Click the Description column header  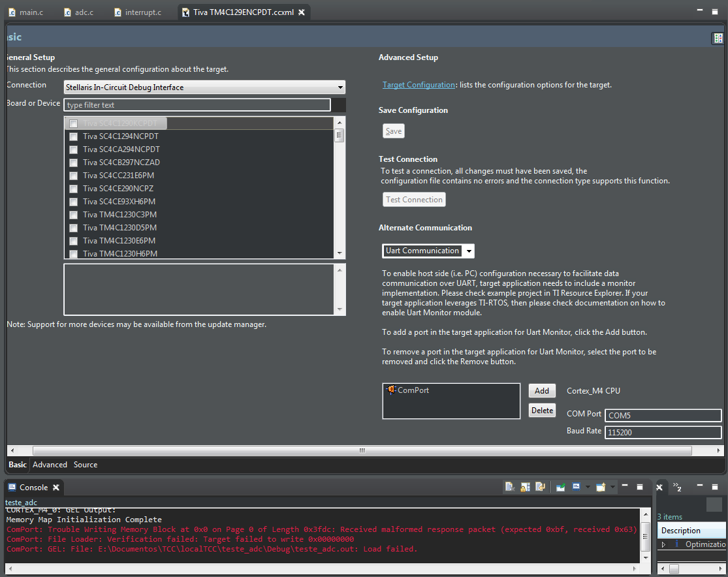[x=691, y=530]
